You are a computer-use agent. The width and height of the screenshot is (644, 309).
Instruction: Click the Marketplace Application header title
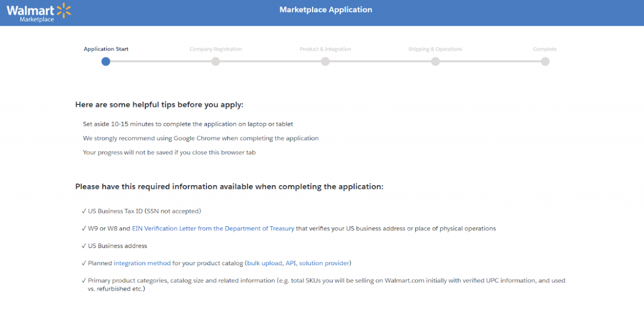[x=326, y=9]
